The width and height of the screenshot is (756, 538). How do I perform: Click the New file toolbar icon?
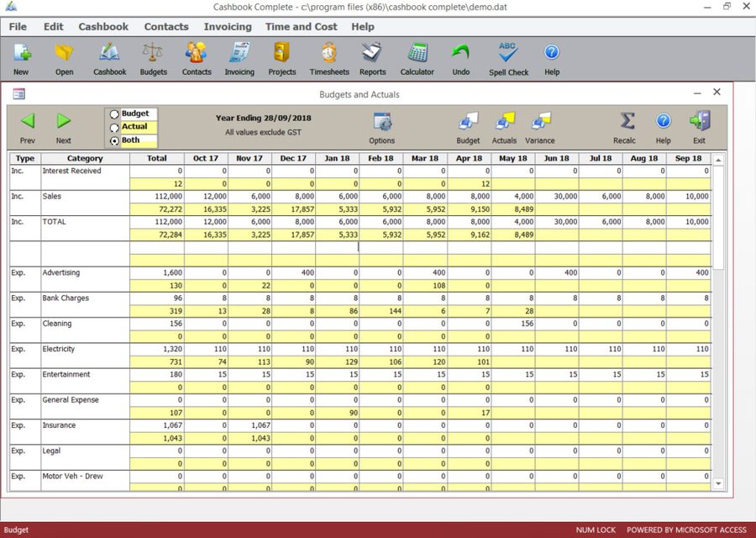point(22,53)
